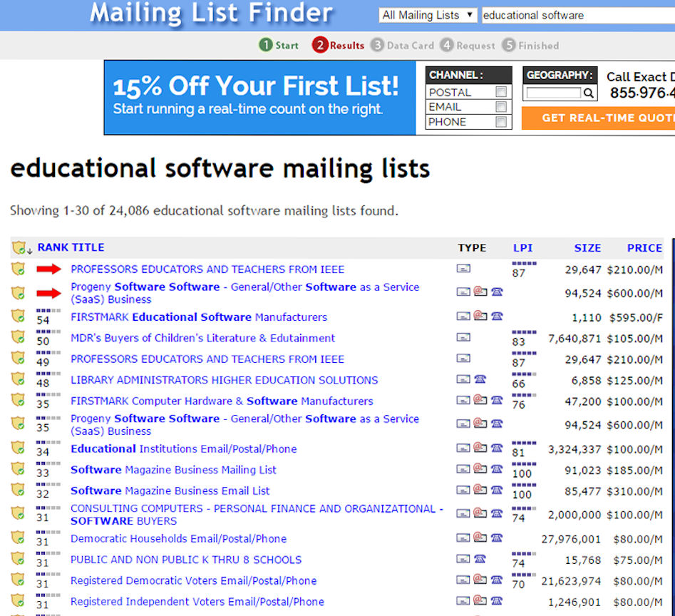Viewport: 675px width, 616px height.
Task: Click the Mailing List Finder logo
Action: 211,13
